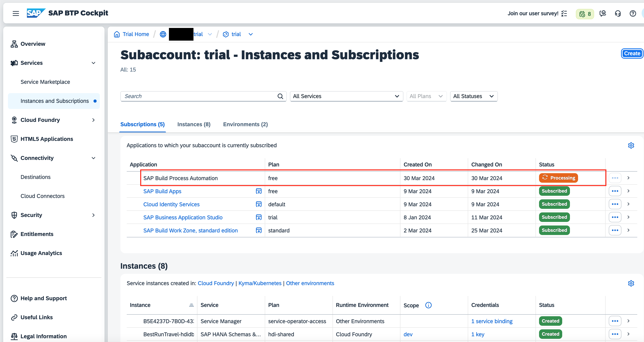Open actions menu for Cloud Identity Services
This screenshot has width=644, height=342.
[x=615, y=204]
